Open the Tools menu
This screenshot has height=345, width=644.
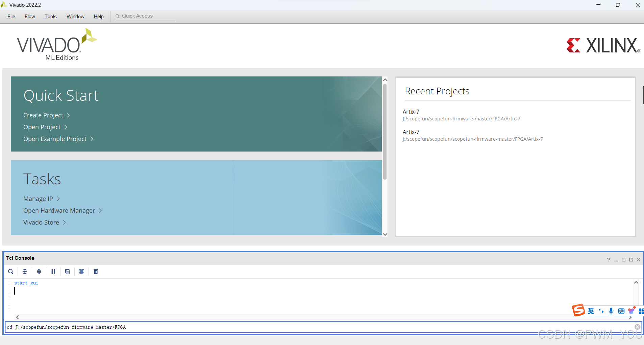51,16
